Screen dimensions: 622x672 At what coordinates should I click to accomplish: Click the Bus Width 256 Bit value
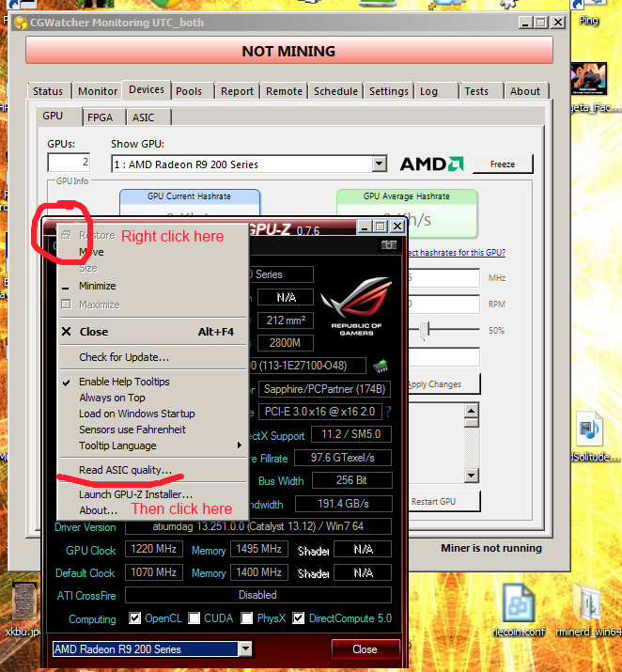coord(351,480)
